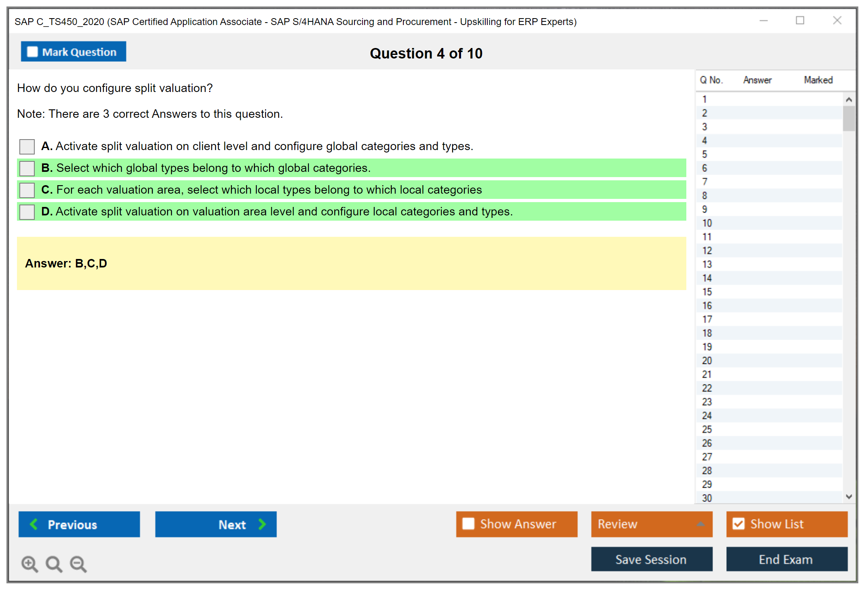Image resolution: width=868 pixels, height=593 pixels.
Task: Click the zoom out magnifier icon
Action: tap(78, 563)
